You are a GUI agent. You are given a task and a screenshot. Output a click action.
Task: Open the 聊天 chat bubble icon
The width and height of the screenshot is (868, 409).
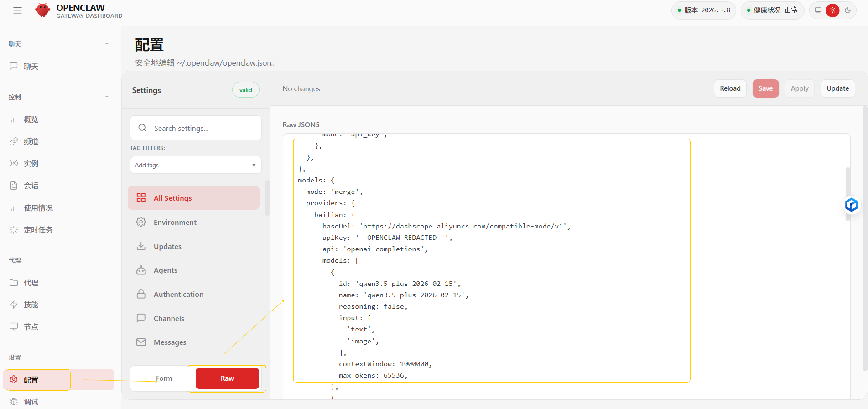click(x=14, y=66)
